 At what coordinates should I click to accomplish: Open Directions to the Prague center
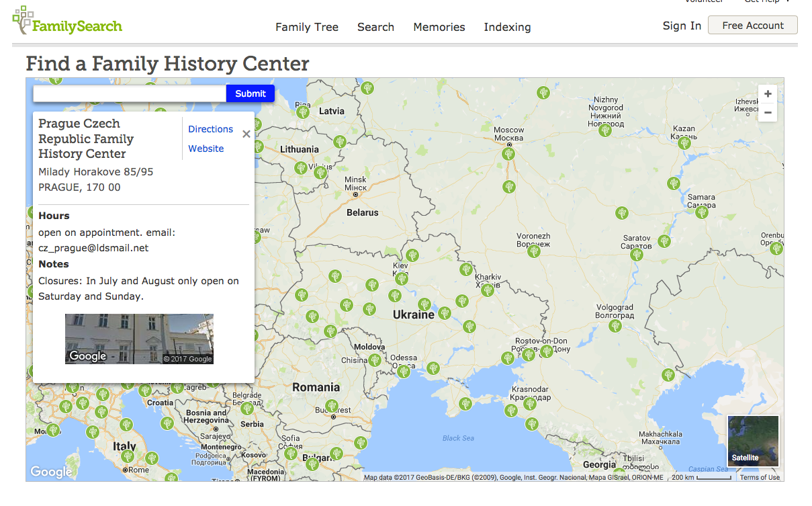[x=210, y=129]
